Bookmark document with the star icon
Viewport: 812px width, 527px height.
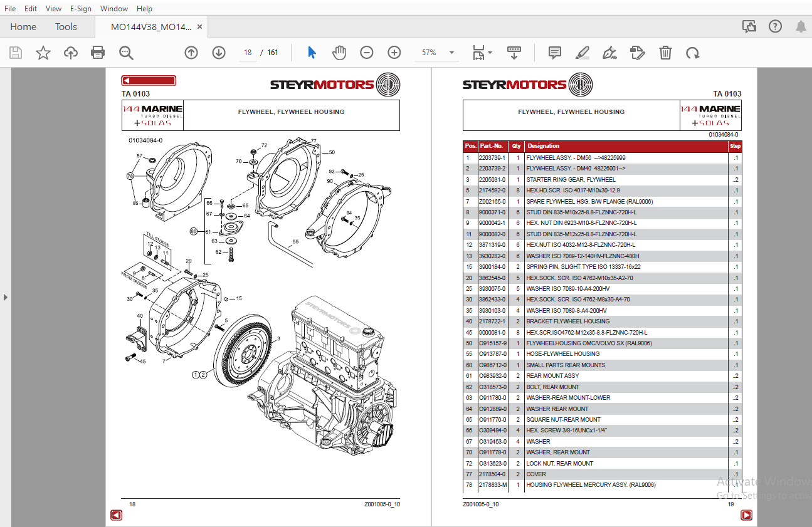pos(43,53)
